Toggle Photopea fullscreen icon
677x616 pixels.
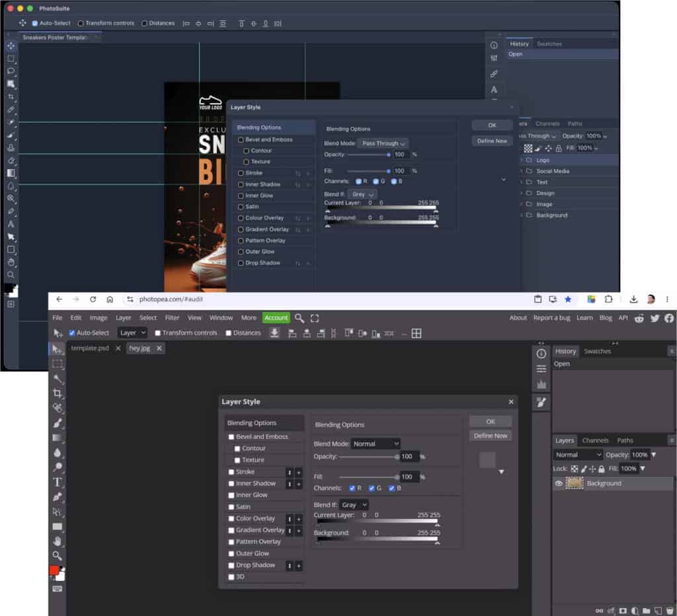315,318
